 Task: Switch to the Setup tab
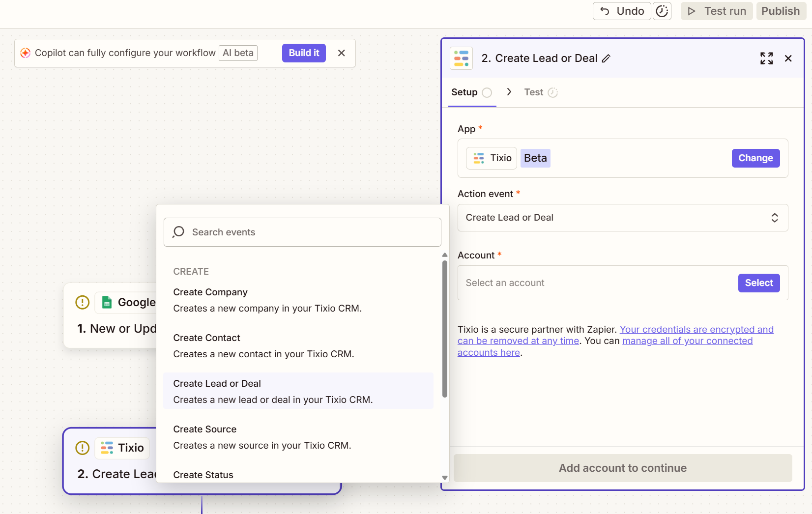click(471, 92)
